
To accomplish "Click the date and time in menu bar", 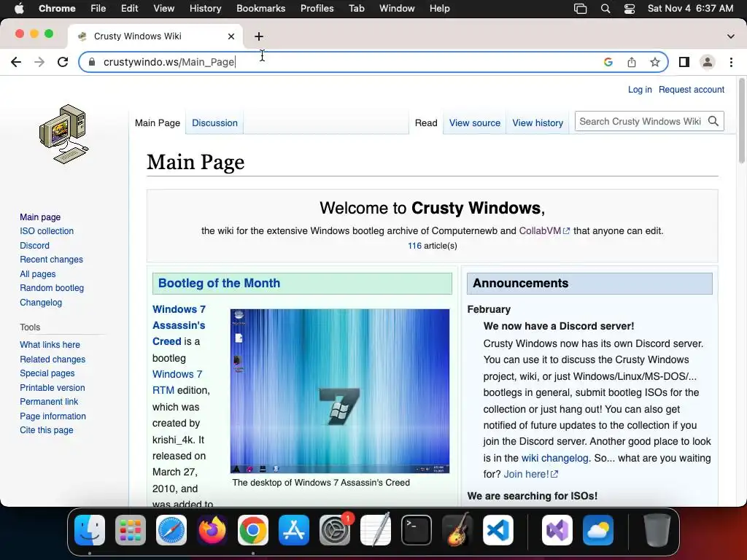I will tap(690, 9).
